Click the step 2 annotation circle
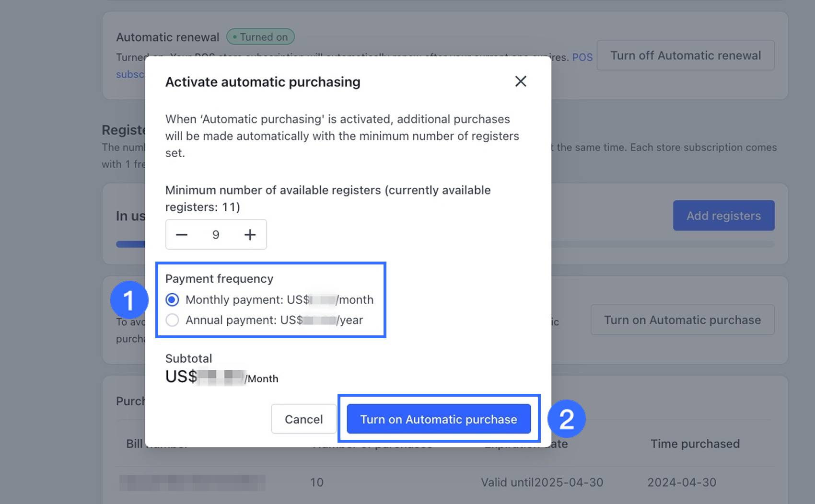The image size is (815, 504). (x=567, y=419)
